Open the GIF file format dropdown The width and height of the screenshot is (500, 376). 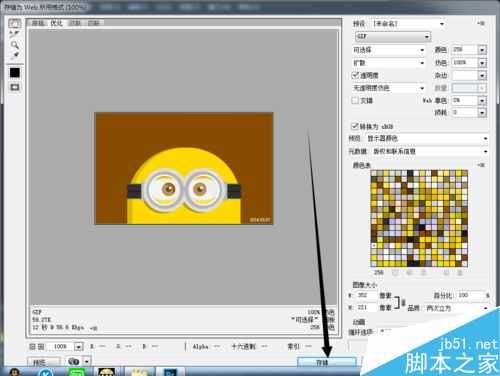[x=393, y=36]
